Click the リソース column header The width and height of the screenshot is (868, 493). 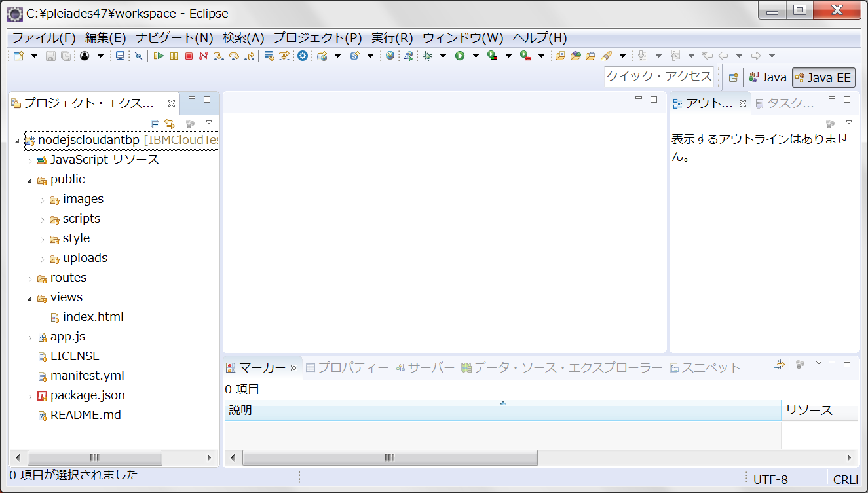tap(820, 411)
